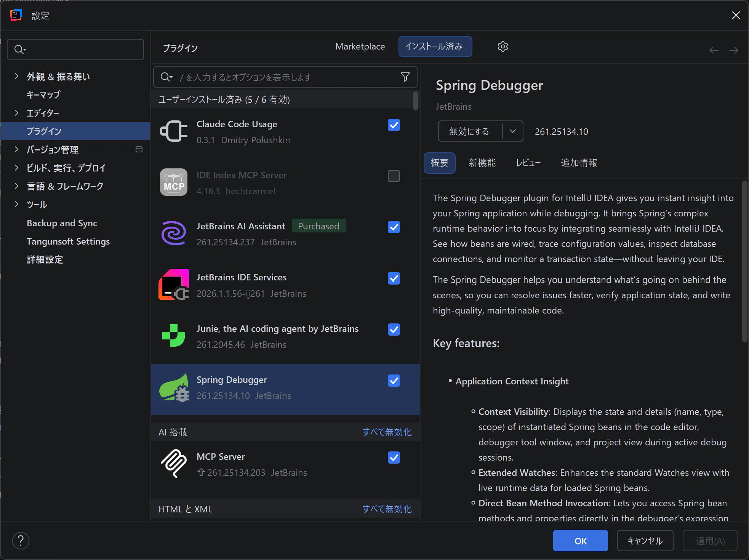Viewport: 749px width, 560px height.
Task: Click the filter funnel icon in plugin search
Action: pos(405,77)
